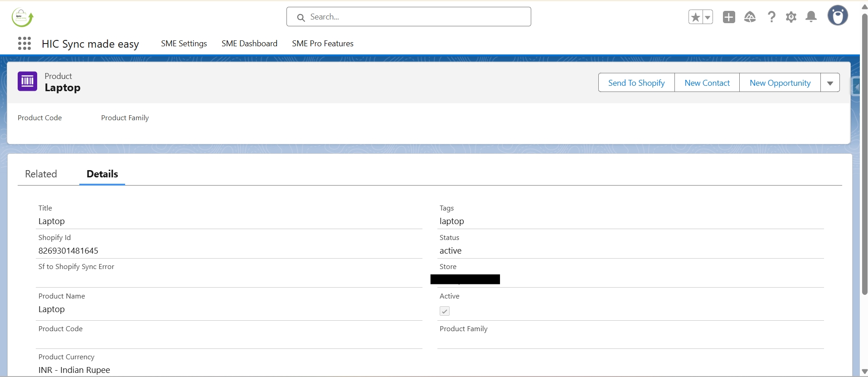Click the HIC Sync made easy app name
The image size is (868, 377).
pos(90,44)
